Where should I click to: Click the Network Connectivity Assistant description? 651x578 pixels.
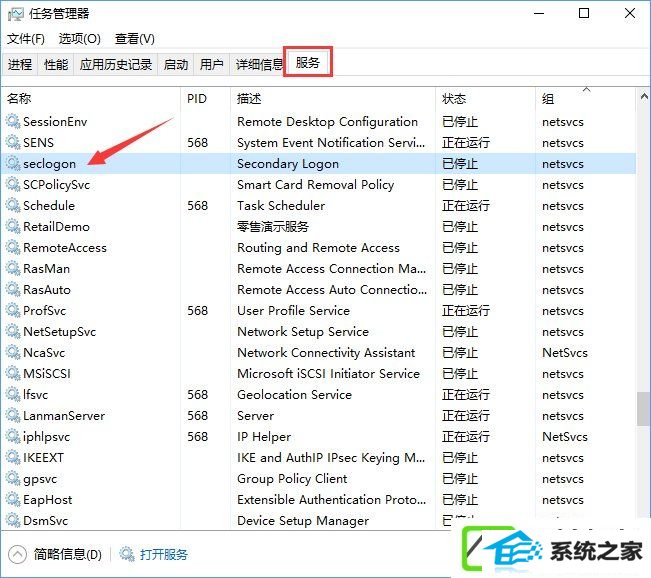326,353
